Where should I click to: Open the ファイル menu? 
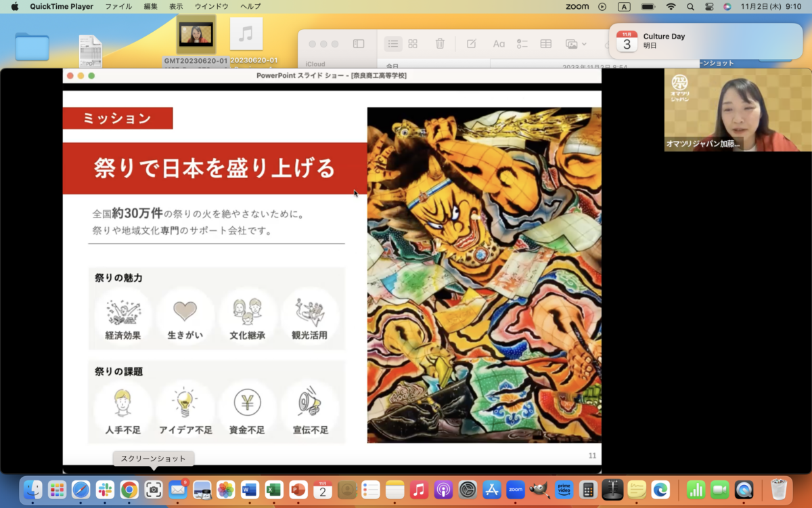coord(118,7)
